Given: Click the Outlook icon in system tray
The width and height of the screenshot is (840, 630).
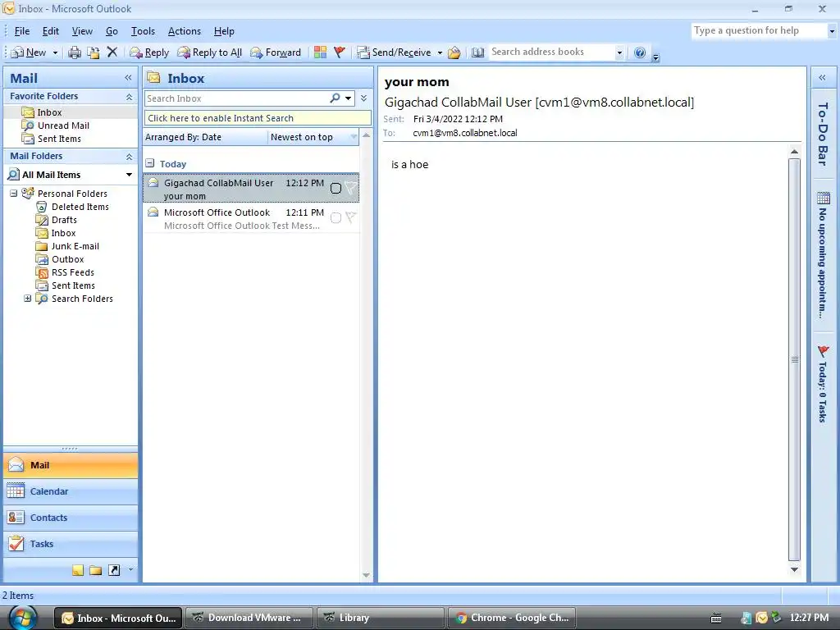Looking at the screenshot, I should tap(761, 618).
